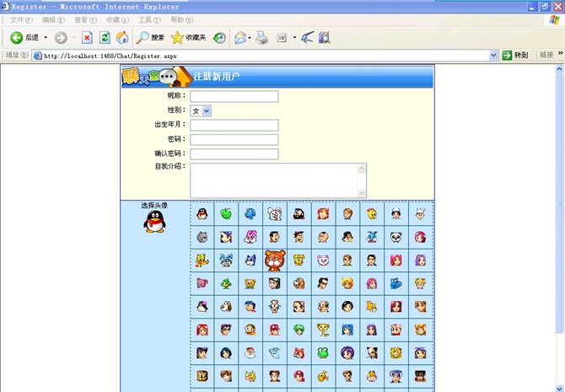
Task: Click the 自我介绍 textarea scroll down arrow
Action: pyautogui.click(x=362, y=193)
